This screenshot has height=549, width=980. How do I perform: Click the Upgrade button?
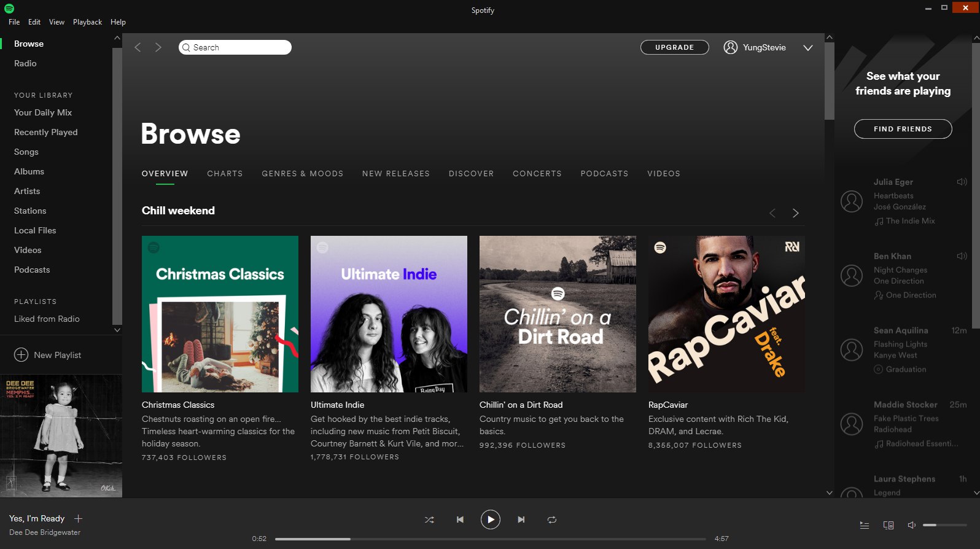click(674, 47)
